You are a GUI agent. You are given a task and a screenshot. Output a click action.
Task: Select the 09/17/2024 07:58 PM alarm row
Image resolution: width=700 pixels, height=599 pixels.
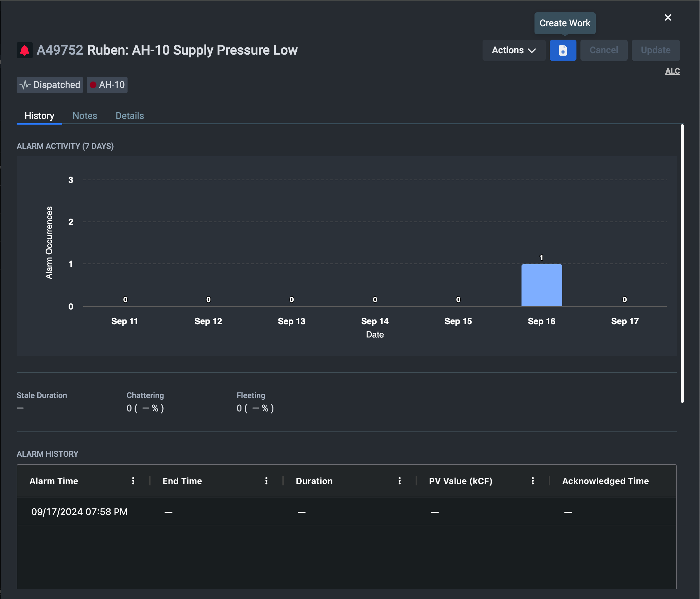pos(79,512)
